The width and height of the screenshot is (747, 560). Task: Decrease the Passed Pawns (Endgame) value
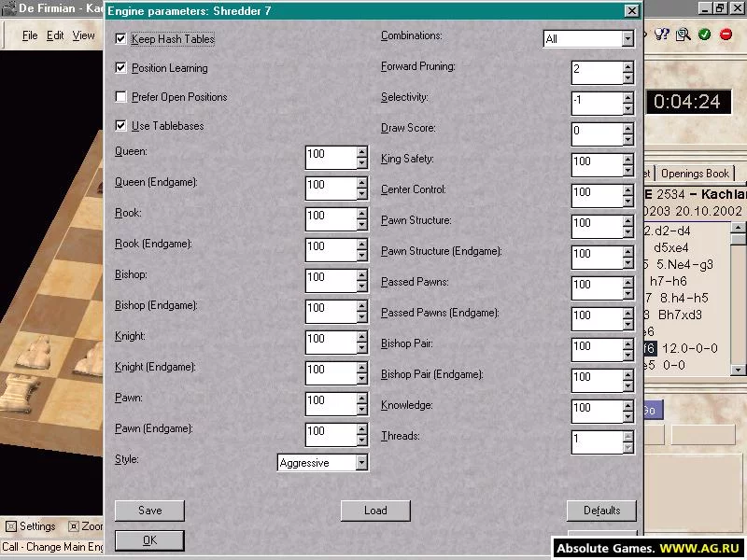tap(627, 325)
